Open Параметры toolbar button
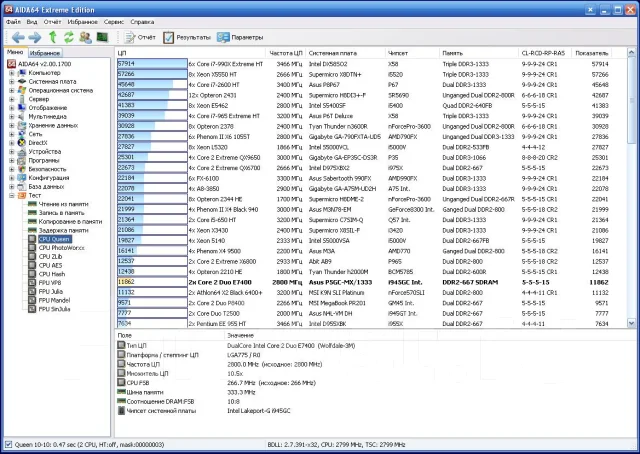This screenshot has width=640, height=454. (x=240, y=38)
